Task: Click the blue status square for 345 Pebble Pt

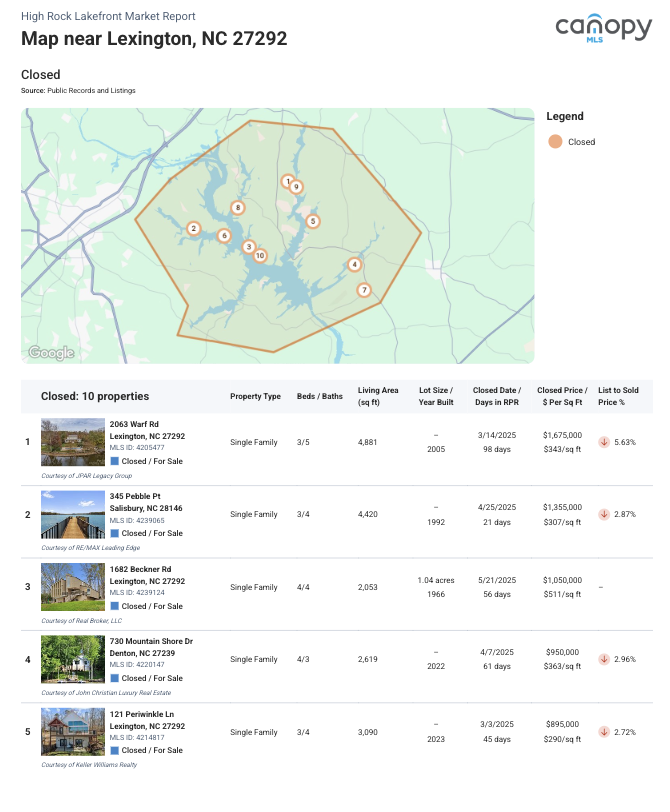Action: coord(114,533)
